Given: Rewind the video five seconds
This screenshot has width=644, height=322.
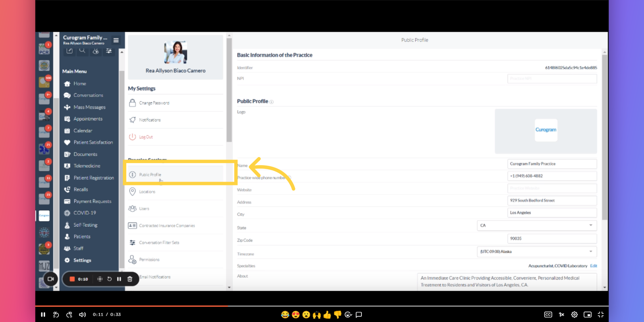Looking at the screenshot, I should pos(56,315).
